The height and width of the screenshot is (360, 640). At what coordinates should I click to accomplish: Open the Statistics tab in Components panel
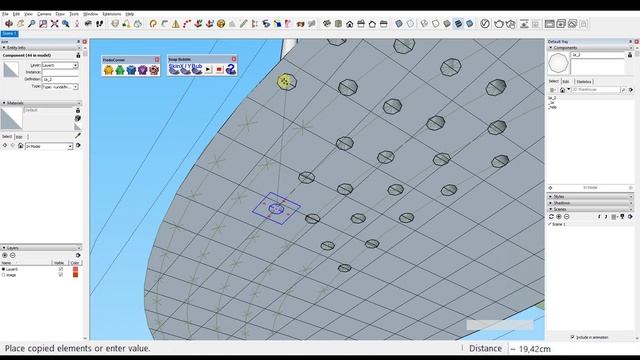click(584, 82)
